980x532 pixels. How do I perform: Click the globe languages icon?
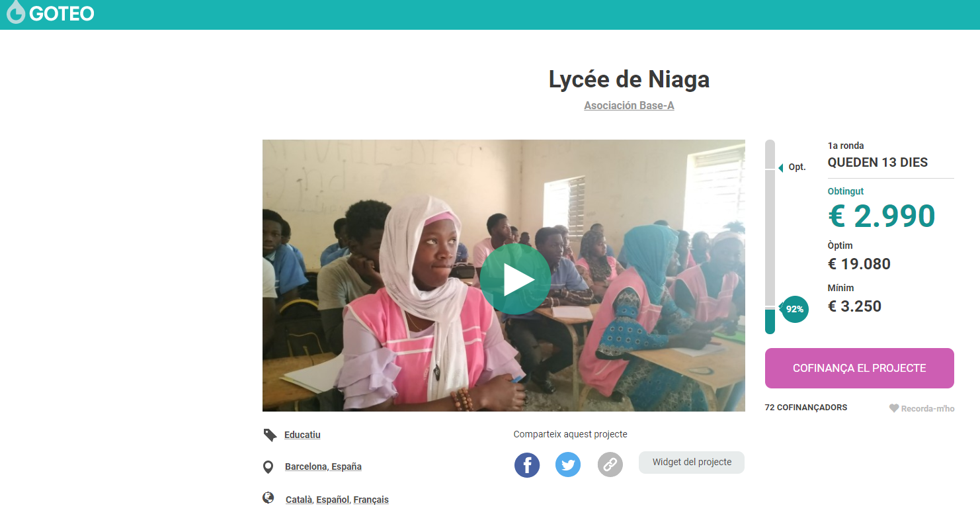tap(268, 498)
